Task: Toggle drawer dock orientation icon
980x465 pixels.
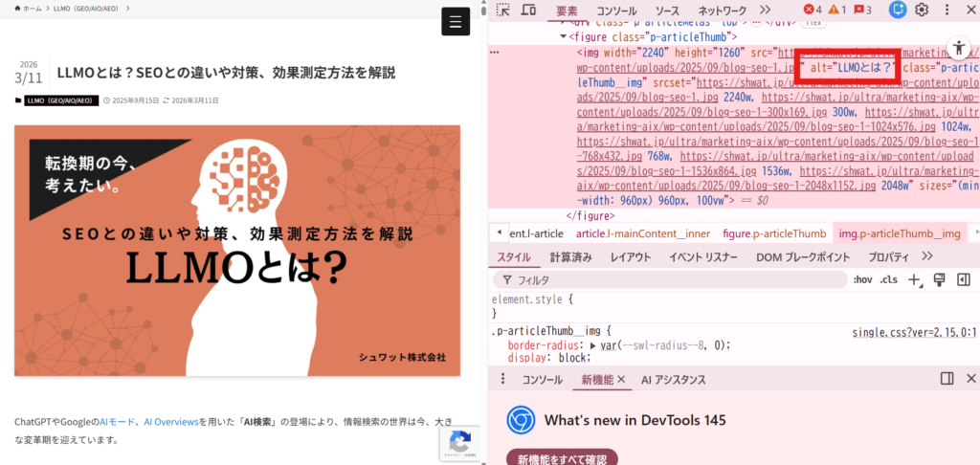Action: coord(947,379)
